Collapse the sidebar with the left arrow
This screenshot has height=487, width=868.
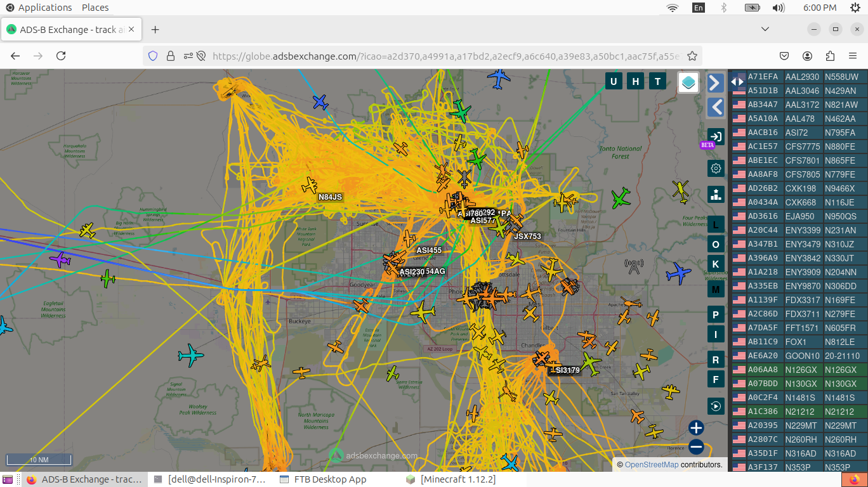(716, 107)
